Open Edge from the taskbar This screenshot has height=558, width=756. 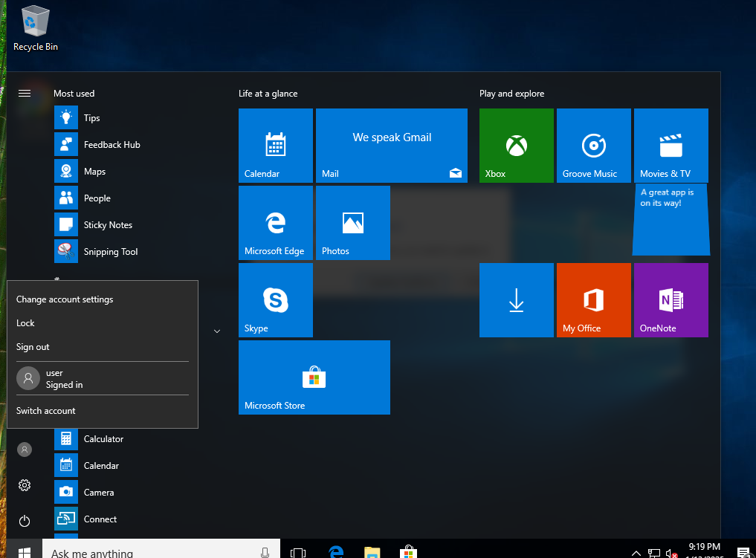click(x=335, y=552)
